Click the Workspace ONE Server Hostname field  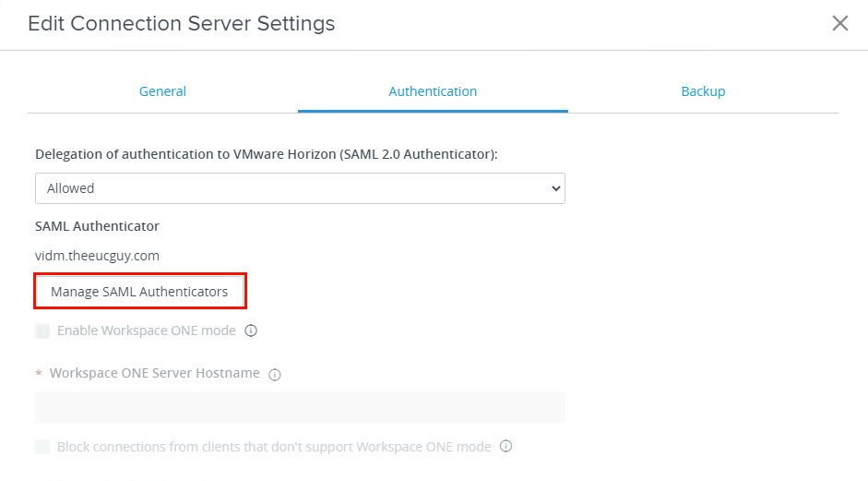pos(300,407)
